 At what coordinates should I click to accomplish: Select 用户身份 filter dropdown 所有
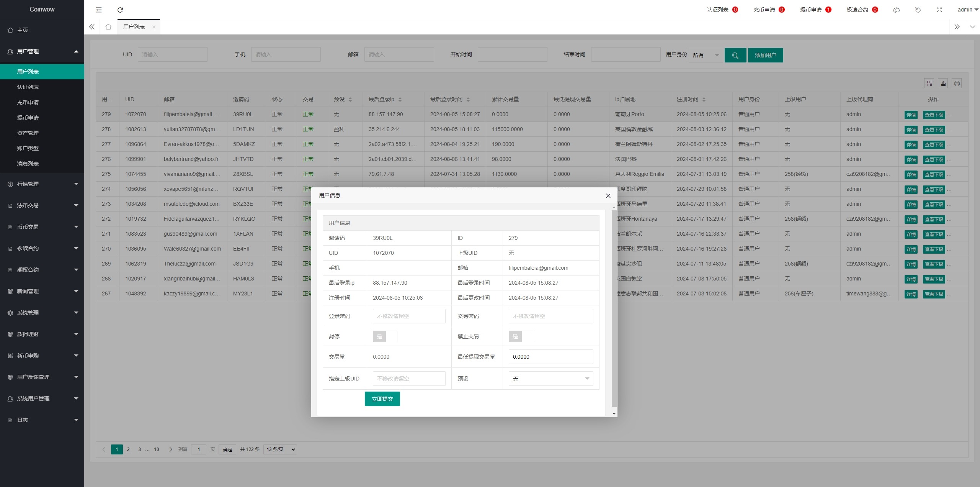[706, 55]
